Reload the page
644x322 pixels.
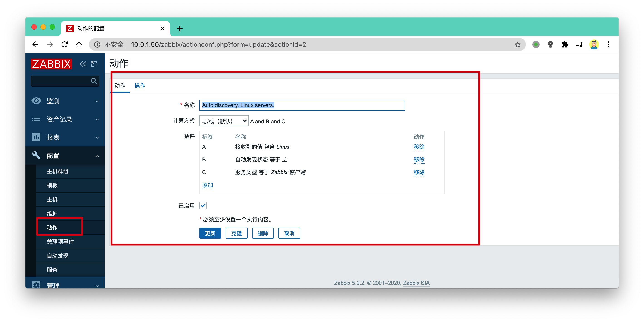pos(64,44)
